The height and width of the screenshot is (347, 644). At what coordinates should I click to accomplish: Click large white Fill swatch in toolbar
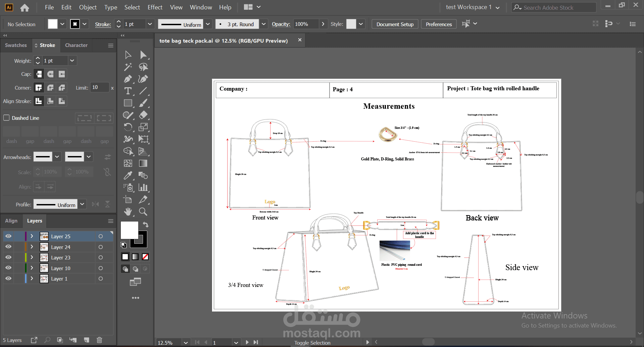[129, 230]
